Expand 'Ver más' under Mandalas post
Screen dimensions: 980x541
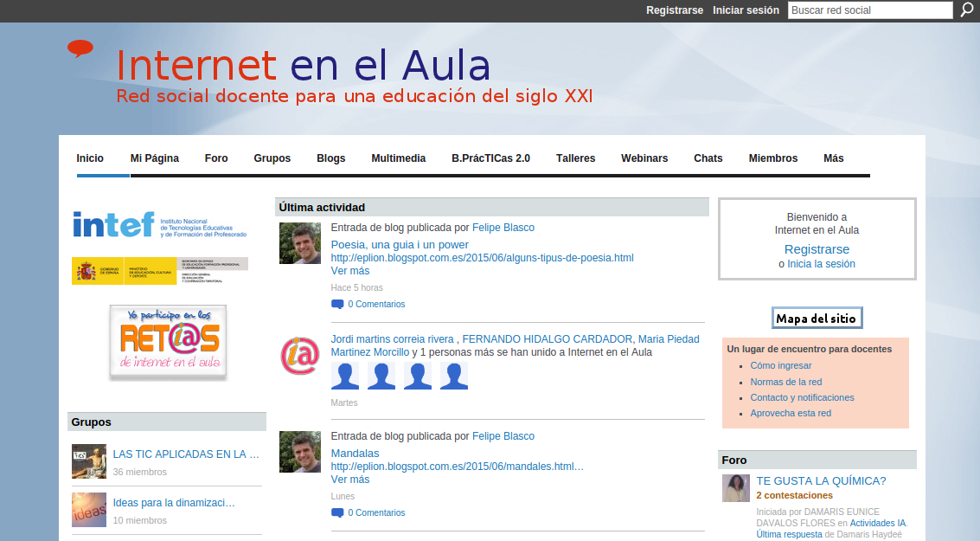coord(349,480)
